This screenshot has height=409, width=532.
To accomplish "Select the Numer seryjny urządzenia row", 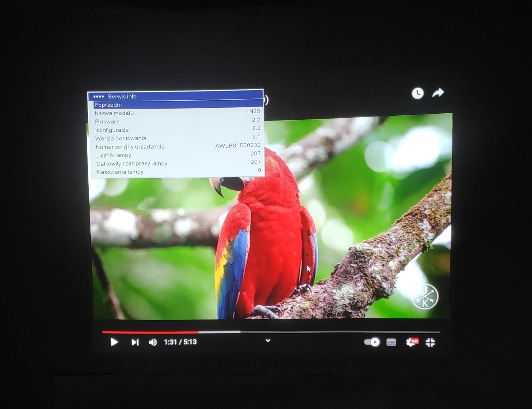I will [178, 146].
